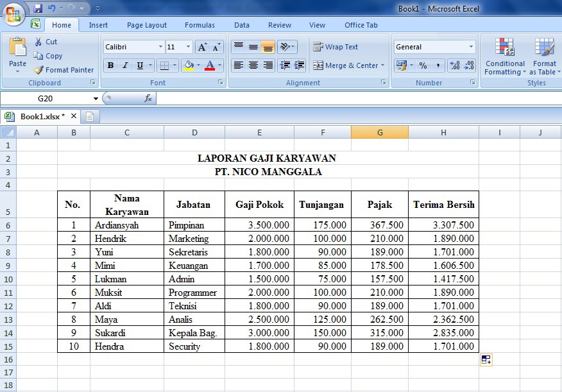Open Number dialog box launcher
562x392 pixels.
click(x=472, y=82)
